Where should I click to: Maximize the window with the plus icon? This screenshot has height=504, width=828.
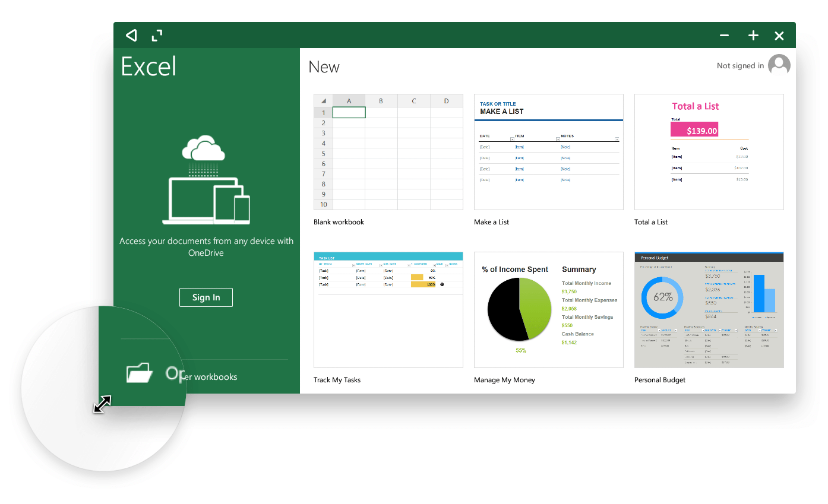click(x=753, y=36)
